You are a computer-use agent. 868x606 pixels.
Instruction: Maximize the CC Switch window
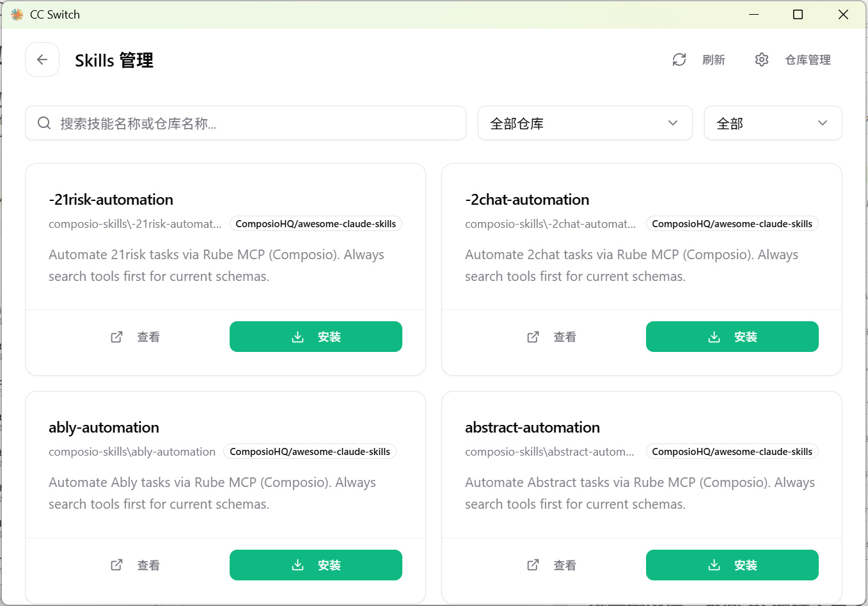point(798,14)
